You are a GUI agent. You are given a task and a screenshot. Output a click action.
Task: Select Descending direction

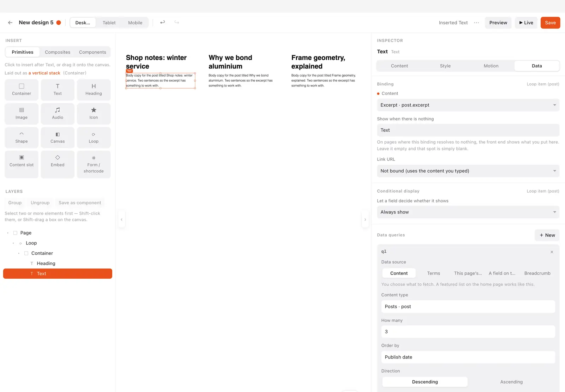click(425, 382)
